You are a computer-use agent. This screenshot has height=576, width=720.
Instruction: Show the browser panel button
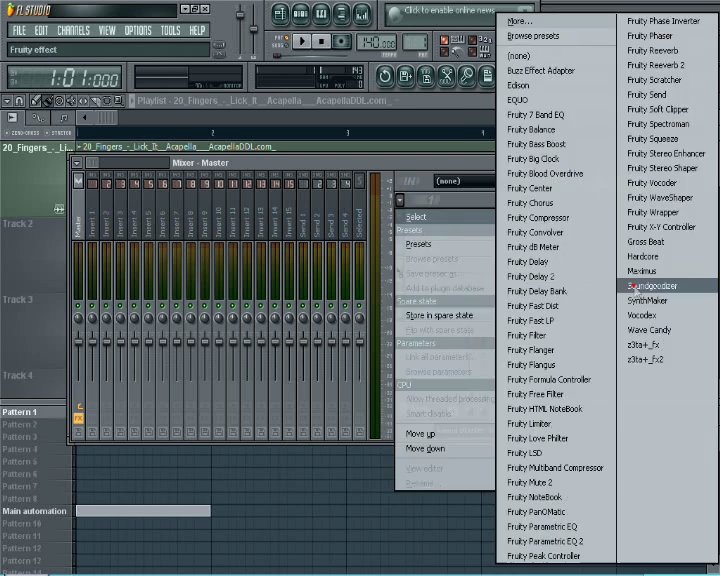[x=341, y=14]
